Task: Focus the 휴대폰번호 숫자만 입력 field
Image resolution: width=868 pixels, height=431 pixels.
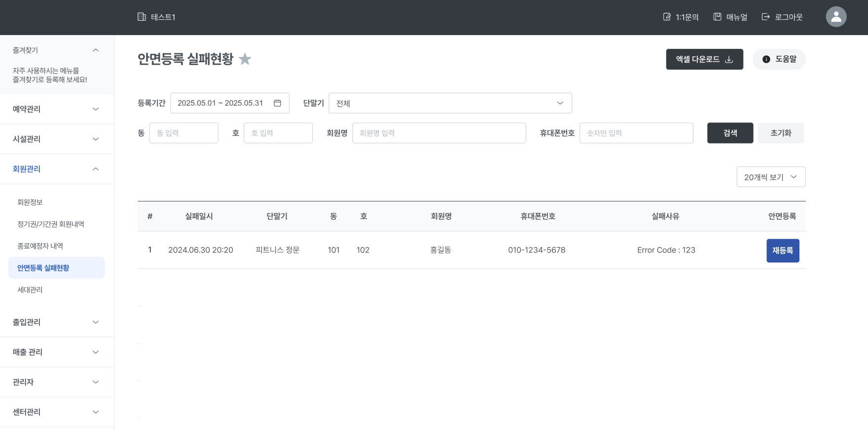Action: (636, 133)
